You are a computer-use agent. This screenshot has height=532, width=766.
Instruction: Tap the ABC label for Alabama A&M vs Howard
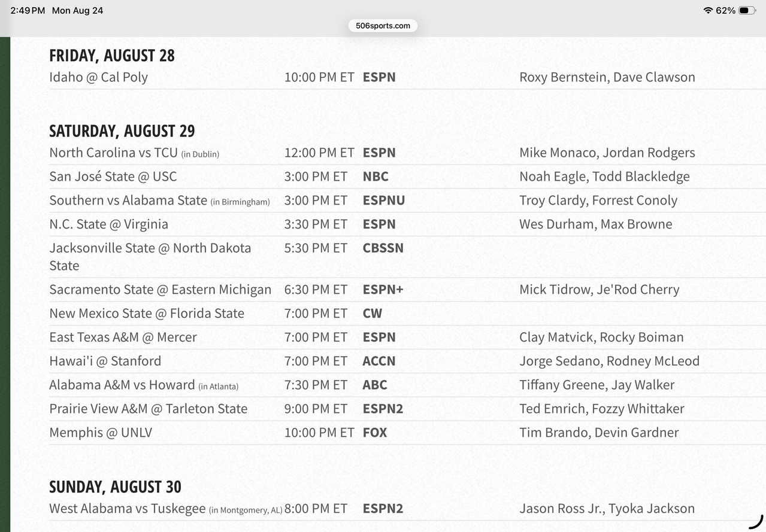(375, 385)
